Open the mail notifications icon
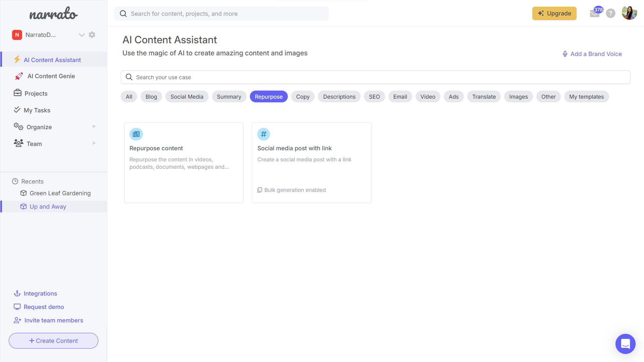 point(594,13)
